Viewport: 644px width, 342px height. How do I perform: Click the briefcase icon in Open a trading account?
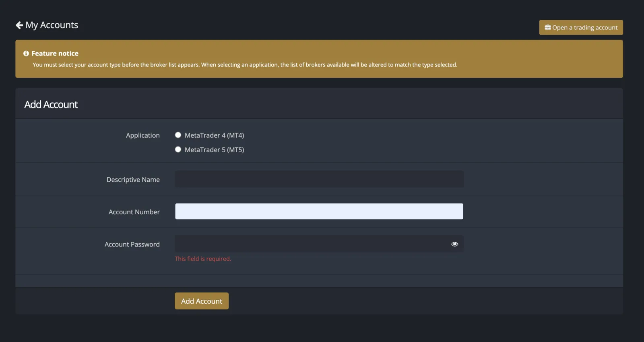pos(548,27)
